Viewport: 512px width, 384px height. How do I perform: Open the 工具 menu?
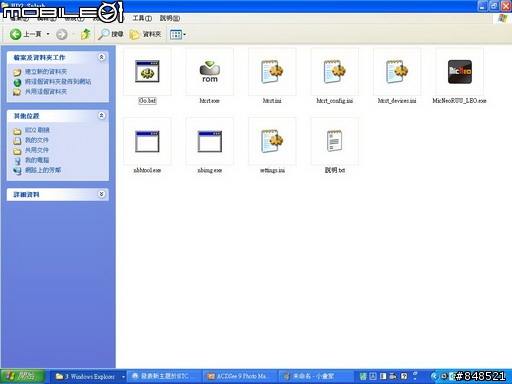142,18
